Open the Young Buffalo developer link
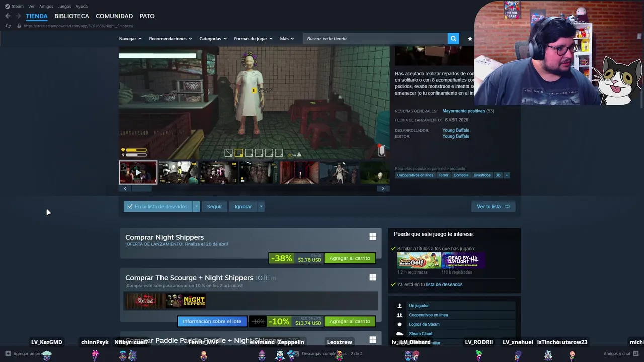 pos(456,130)
